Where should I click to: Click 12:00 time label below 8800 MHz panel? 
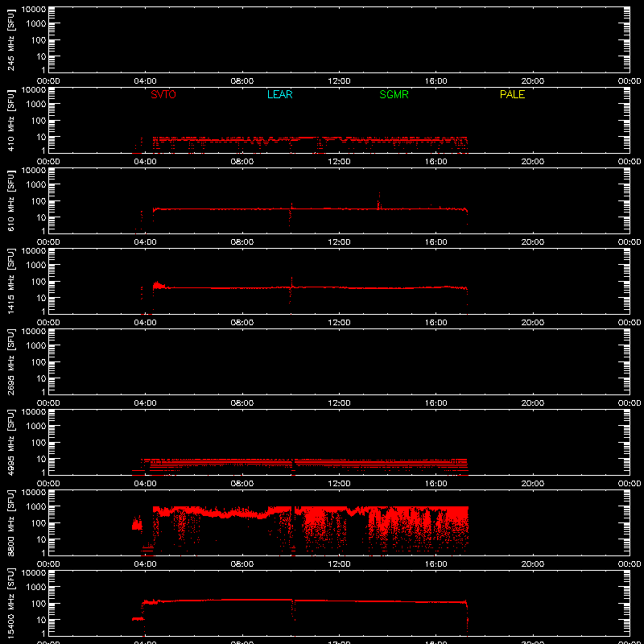pyautogui.click(x=339, y=564)
